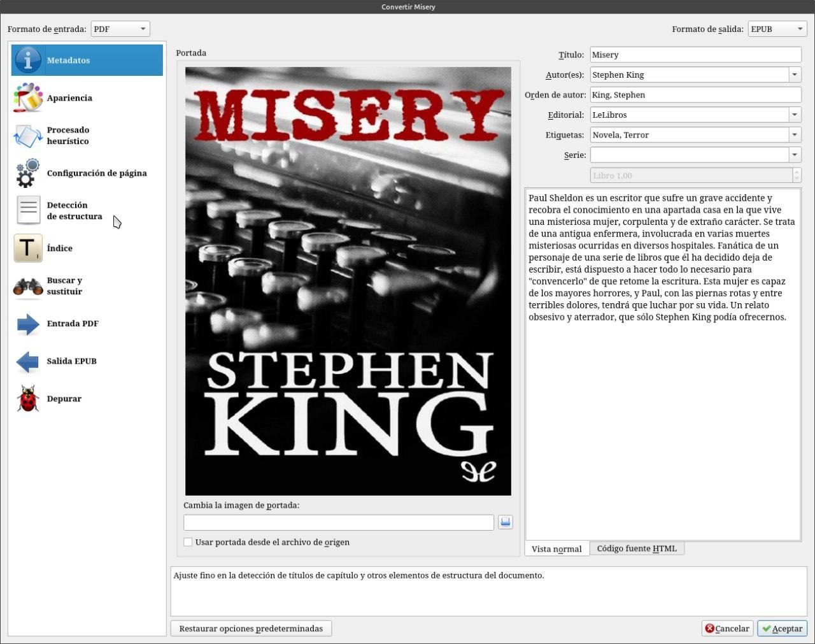Screen dimensions: 815x644
Task: Click the Configuración de página gears icon
Action: point(27,173)
